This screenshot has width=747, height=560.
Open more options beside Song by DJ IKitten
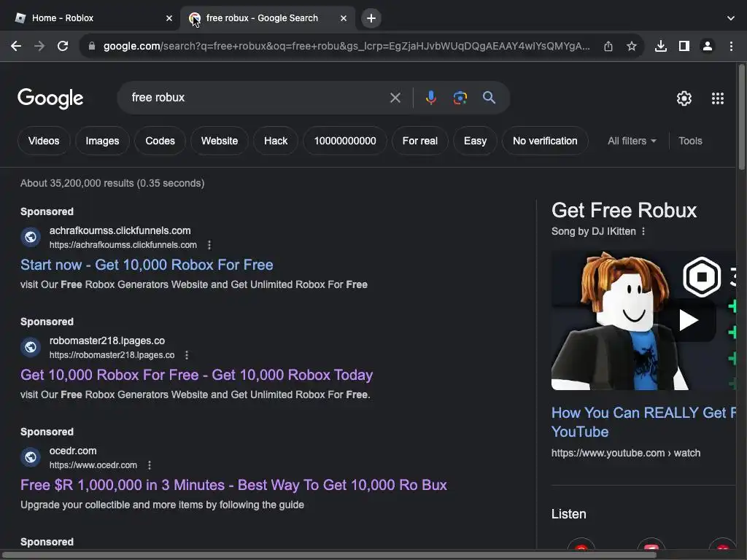click(643, 231)
